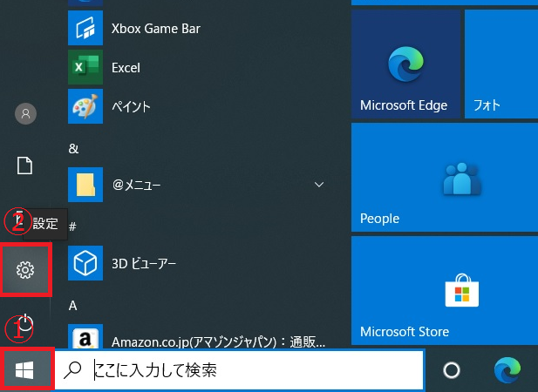Click the Windows Start button

pyautogui.click(x=24, y=370)
